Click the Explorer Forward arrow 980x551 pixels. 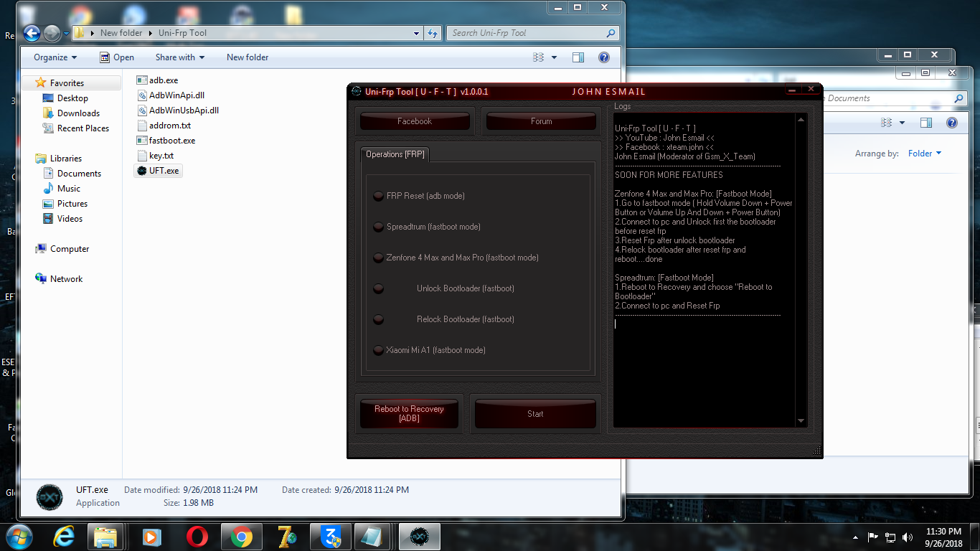[52, 33]
